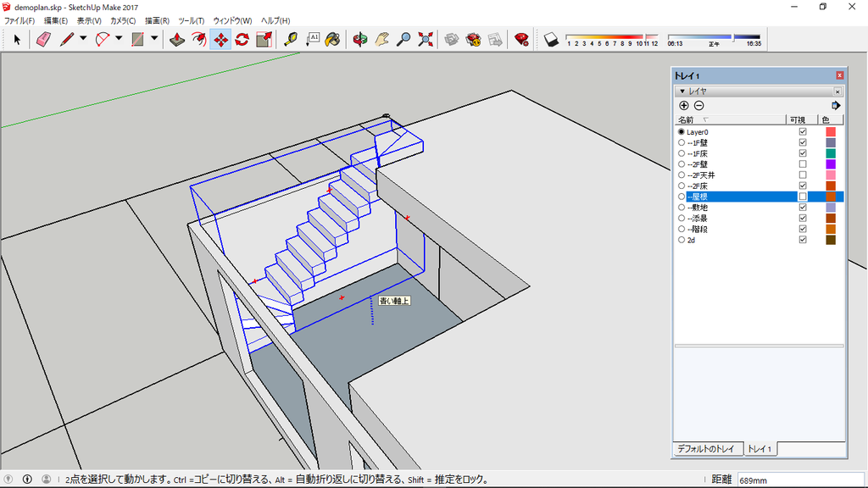This screenshot has width=868, height=488.
Task: Click the 可視 column header
Action: 802,119
